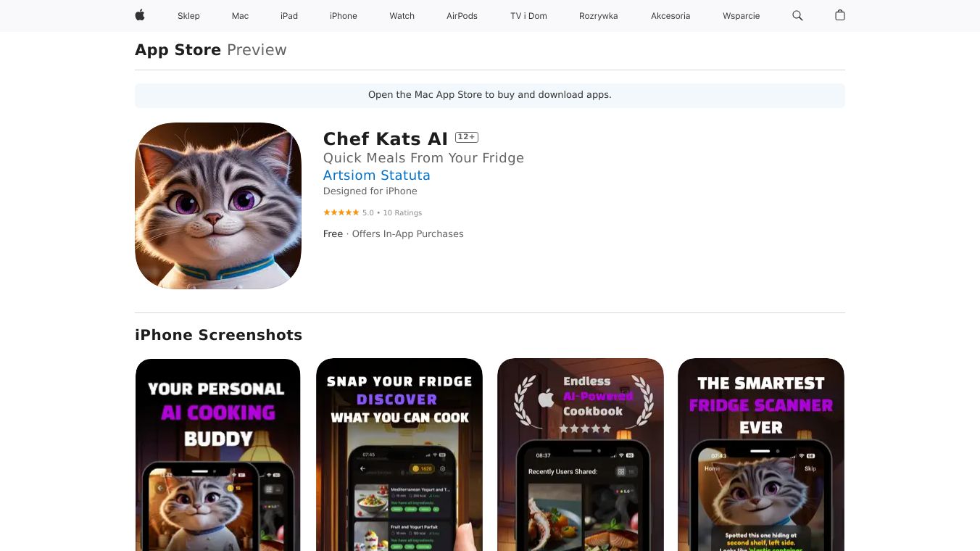Click the Chef Kats AI cat app icon
Image resolution: width=980 pixels, height=551 pixels.
click(218, 206)
